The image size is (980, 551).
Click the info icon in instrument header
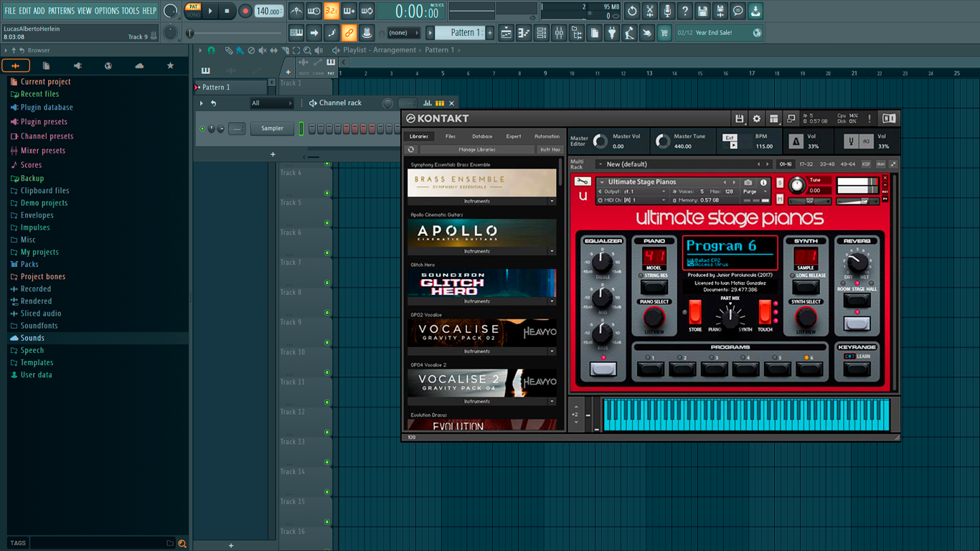763,182
